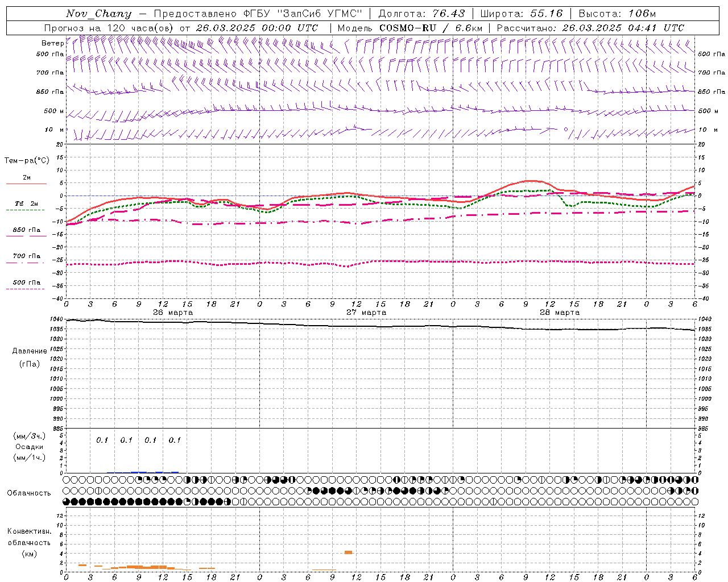
Task: Click the 500 гПа temperature legend entry
Action: (x=26, y=282)
